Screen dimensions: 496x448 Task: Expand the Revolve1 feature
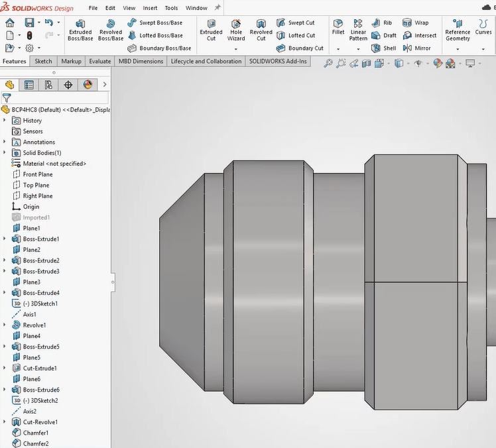[x=5, y=325]
